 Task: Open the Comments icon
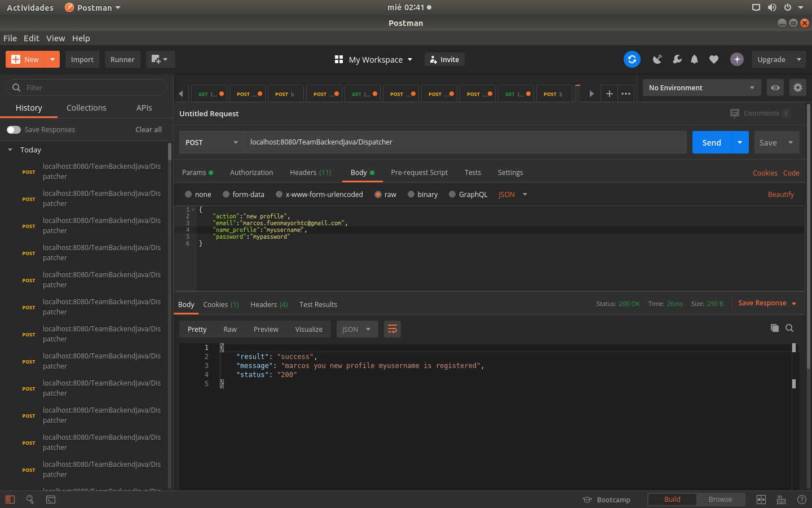point(735,113)
